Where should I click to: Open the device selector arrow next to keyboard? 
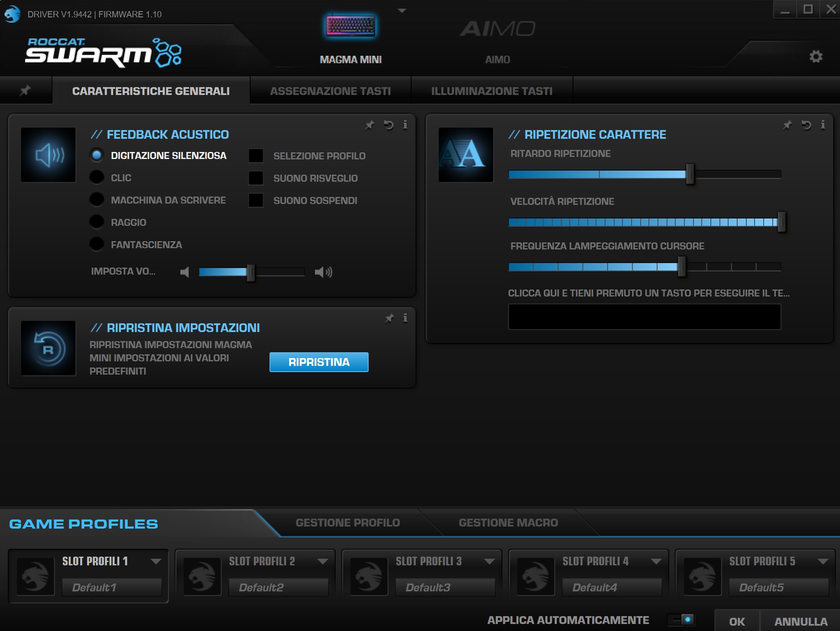402,11
